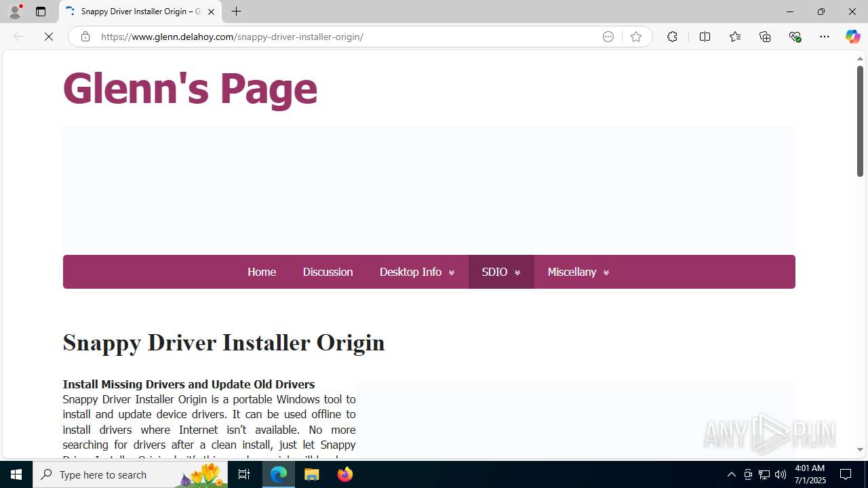
Task: Open Browser essentials icon
Action: 795,37
